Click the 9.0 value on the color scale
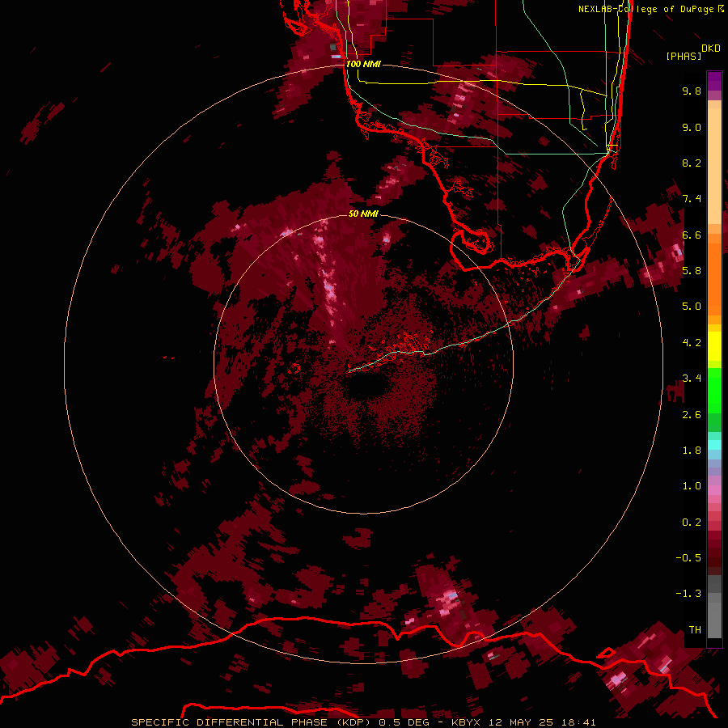This screenshot has height=728, width=728. pos(692,127)
